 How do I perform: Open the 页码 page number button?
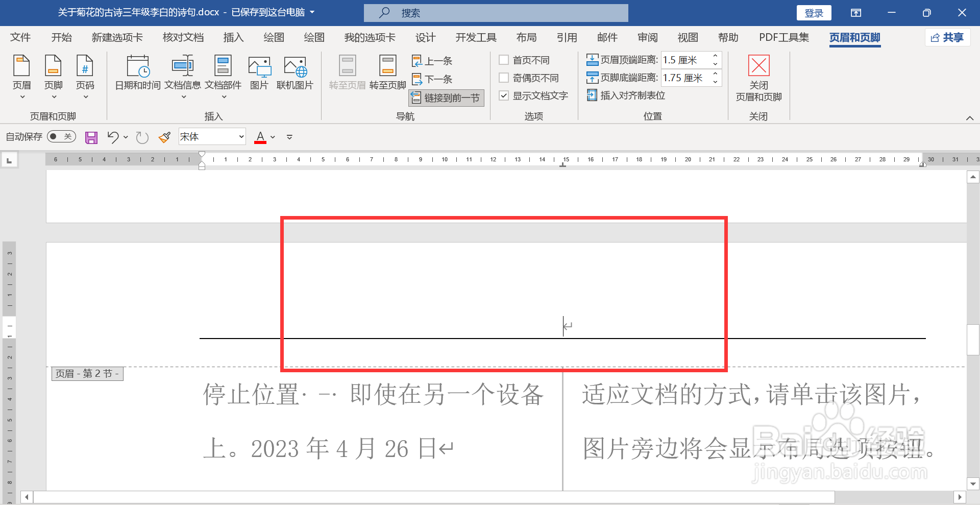coord(85,77)
